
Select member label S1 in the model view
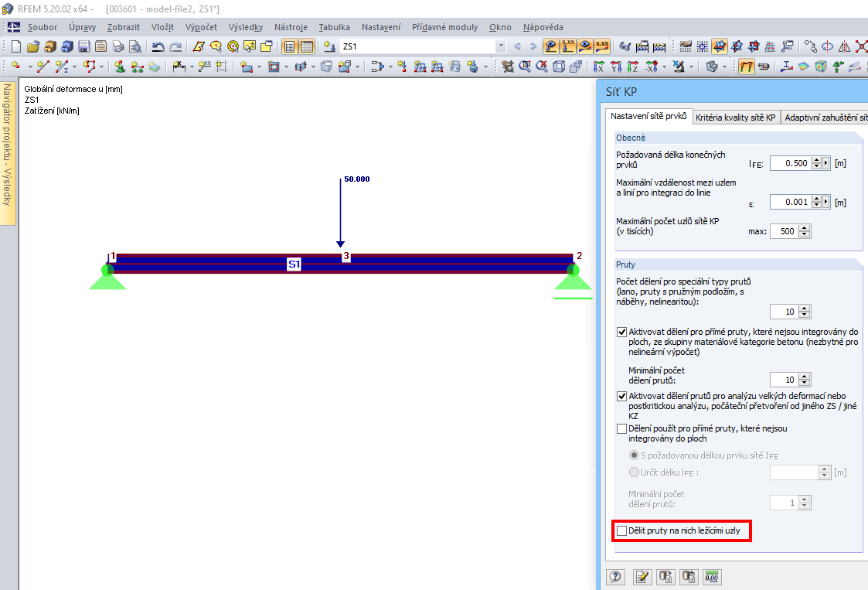pyautogui.click(x=294, y=264)
